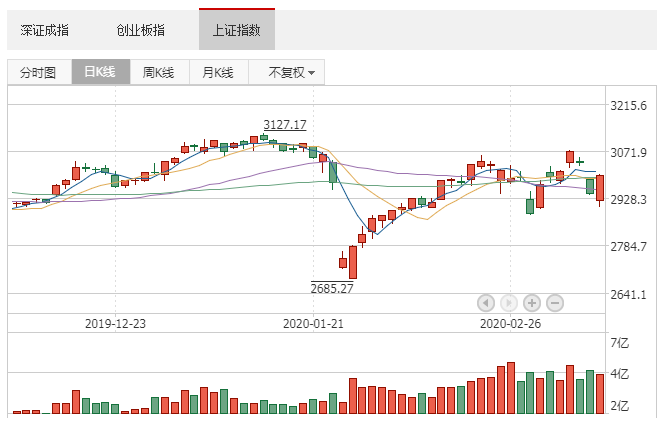Click the 2784.7 price axis value
670x438 pixels.
point(629,247)
